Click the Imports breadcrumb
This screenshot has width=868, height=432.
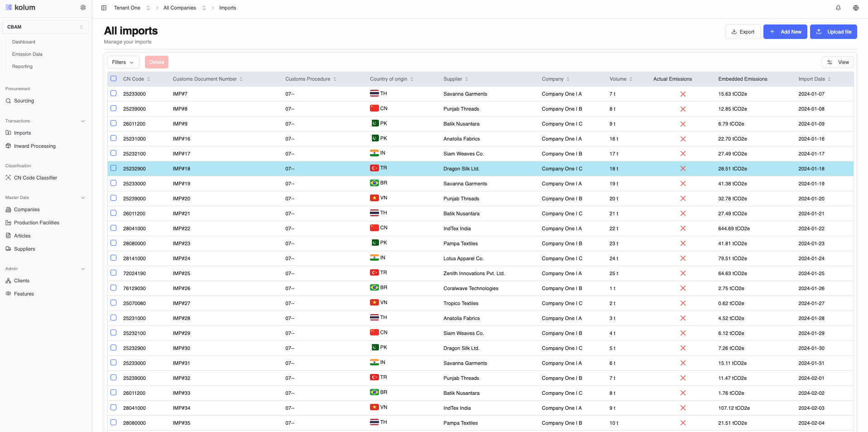click(x=228, y=8)
